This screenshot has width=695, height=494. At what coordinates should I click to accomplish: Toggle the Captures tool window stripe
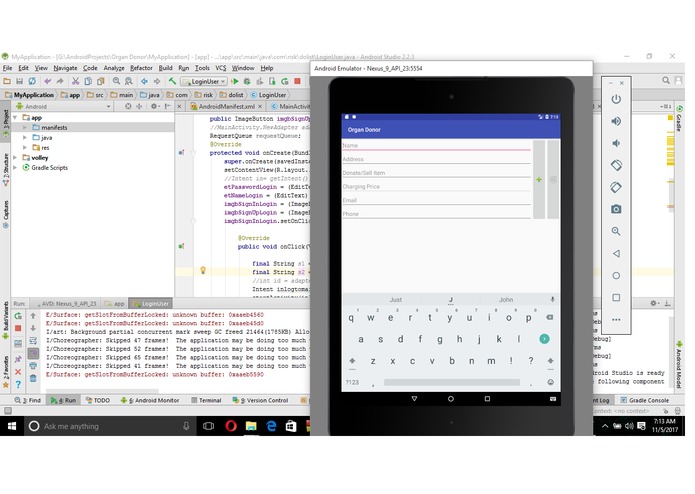pyautogui.click(x=5, y=214)
